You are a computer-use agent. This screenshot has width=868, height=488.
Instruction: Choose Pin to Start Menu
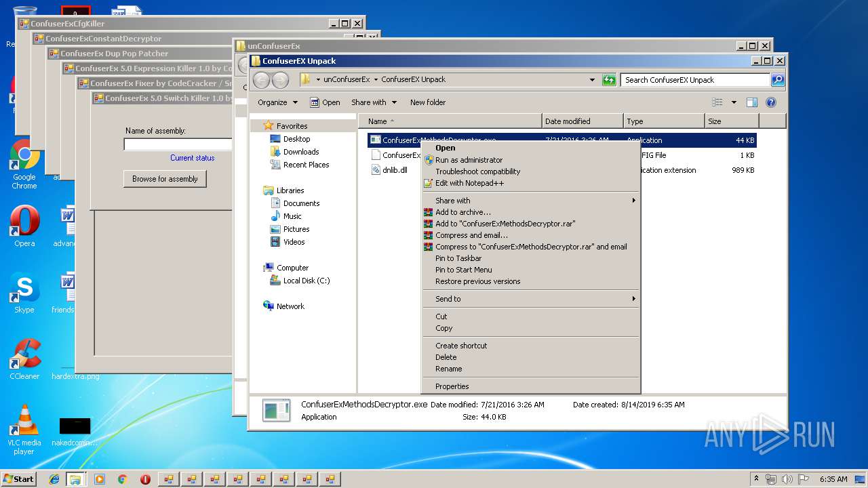coord(463,270)
